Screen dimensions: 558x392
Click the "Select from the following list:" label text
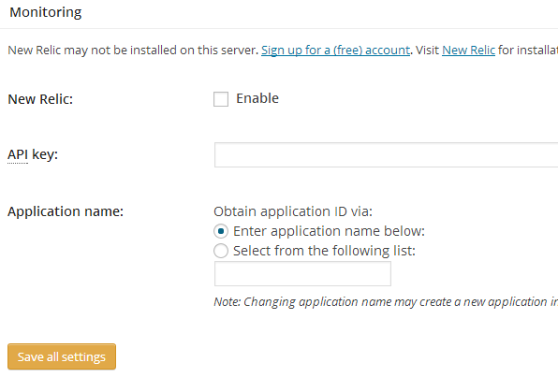(324, 251)
